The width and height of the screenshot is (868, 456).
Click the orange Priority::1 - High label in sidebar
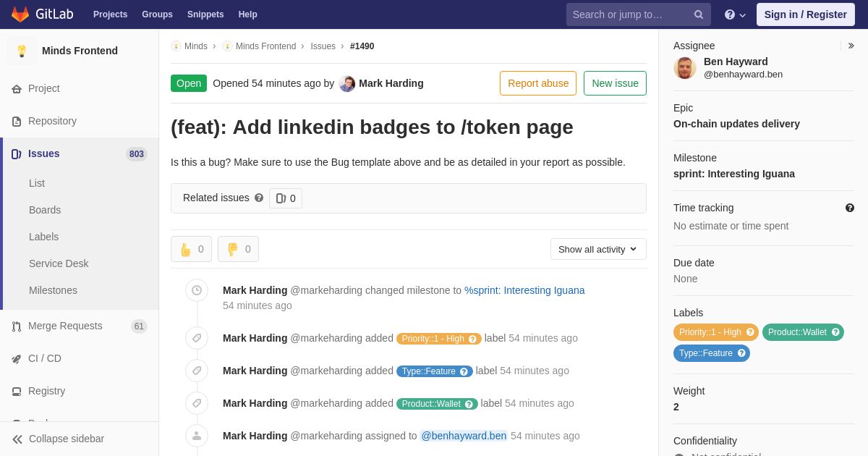716,332
